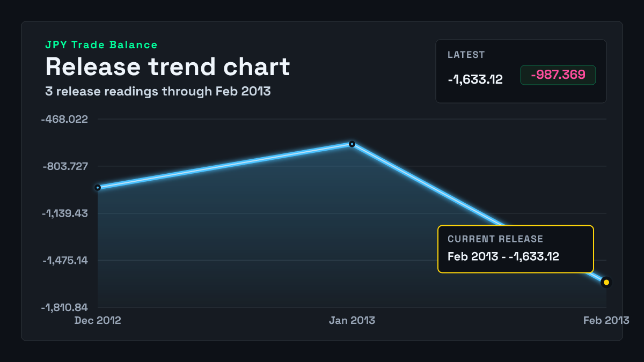Click the -803.727 y-axis label
This screenshot has width=644, height=362.
click(x=65, y=166)
